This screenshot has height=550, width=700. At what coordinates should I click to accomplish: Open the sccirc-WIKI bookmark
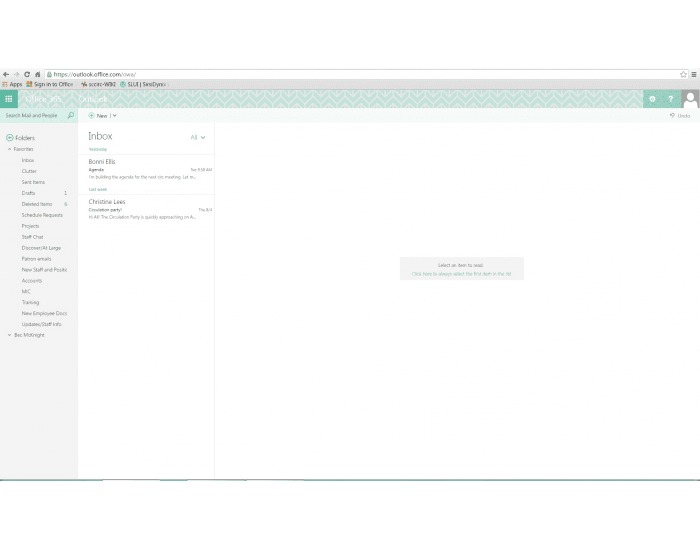[x=99, y=84]
